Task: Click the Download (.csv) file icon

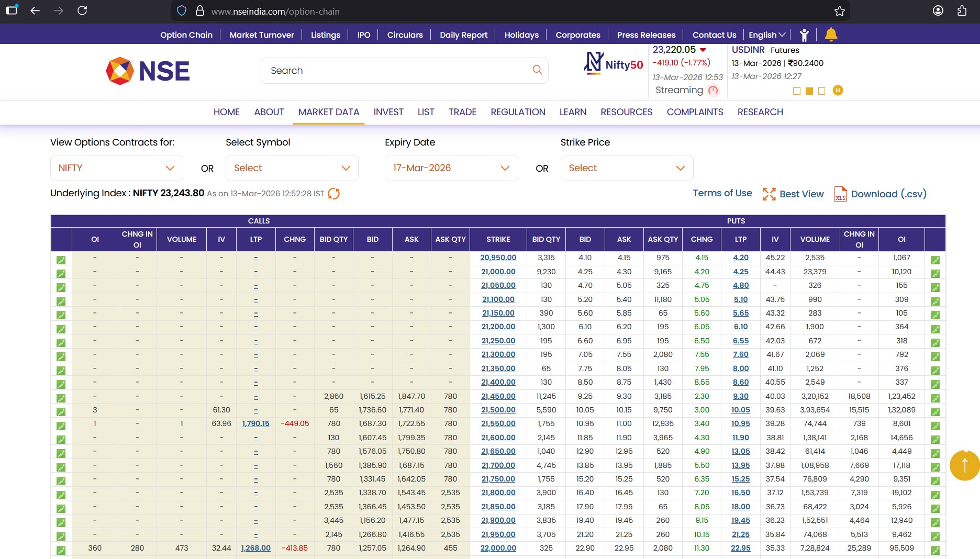Action: point(840,194)
